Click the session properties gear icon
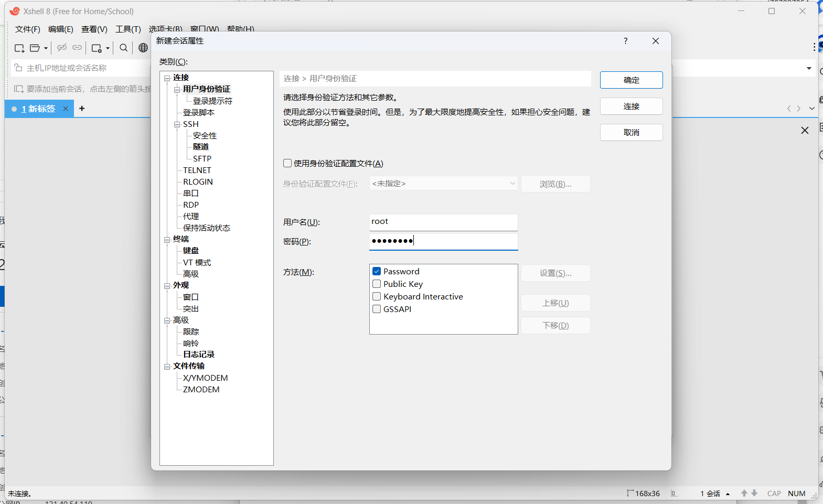This screenshot has width=823, height=504. [97, 48]
